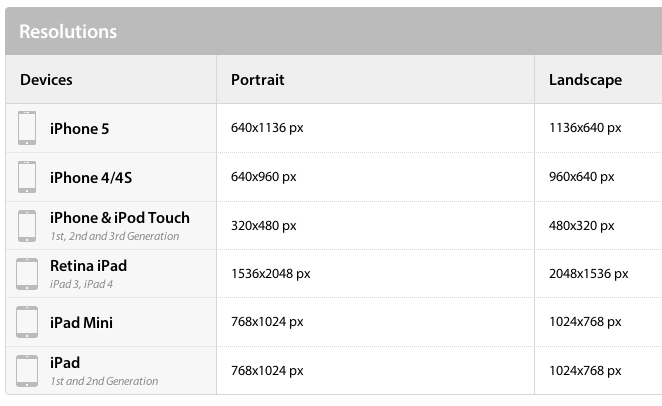Select the iPad Mini label
Viewport: 662px width, 406px height.
(81, 323)
